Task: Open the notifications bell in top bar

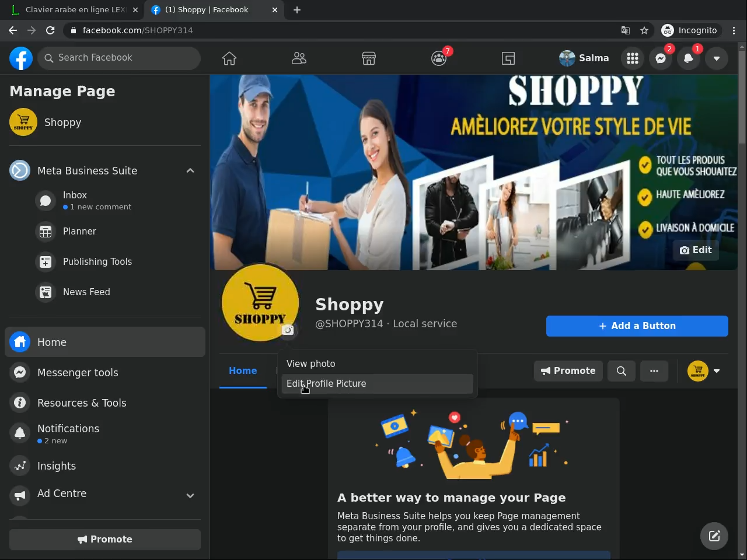Action: click(x=689, y=58)
